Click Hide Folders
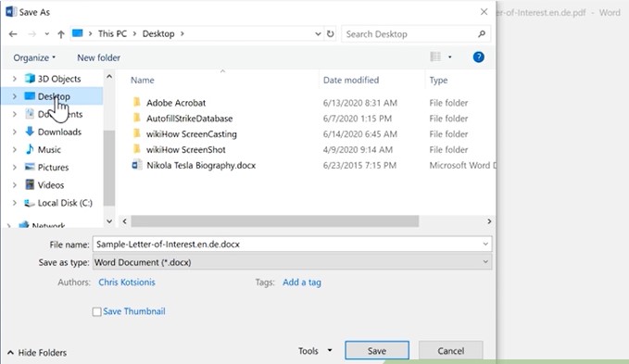The image size is (629, 364). [37, 353]
